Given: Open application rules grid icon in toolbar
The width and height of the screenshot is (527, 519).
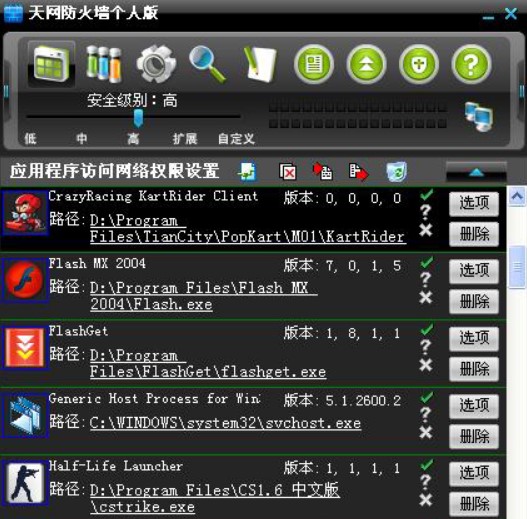Looking at the screenshot, I should [51, 64].
